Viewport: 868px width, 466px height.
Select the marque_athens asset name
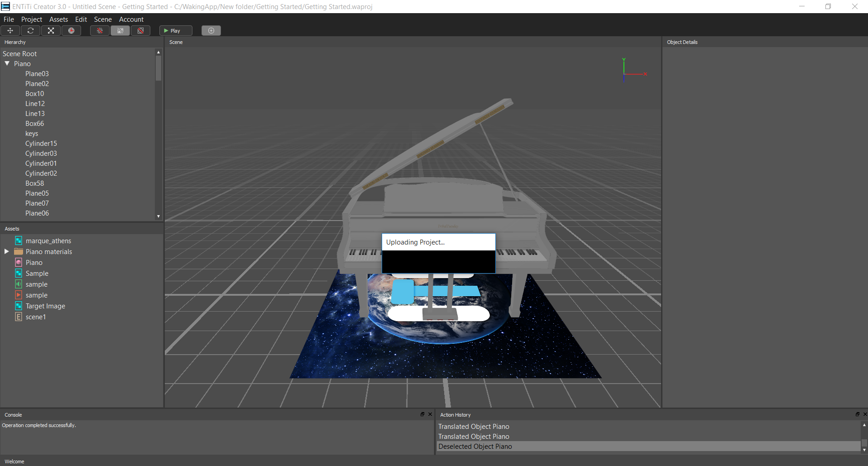click(48, 240)
